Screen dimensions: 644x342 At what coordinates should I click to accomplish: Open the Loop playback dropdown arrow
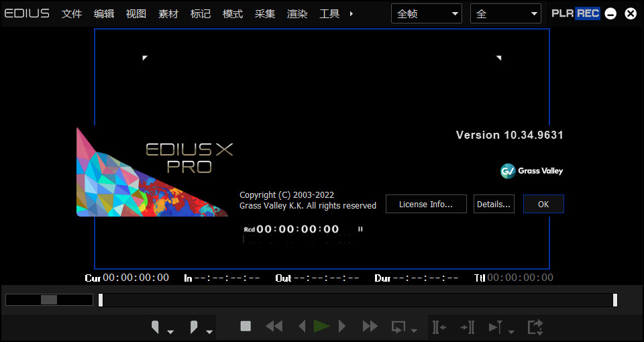(414, 331)
